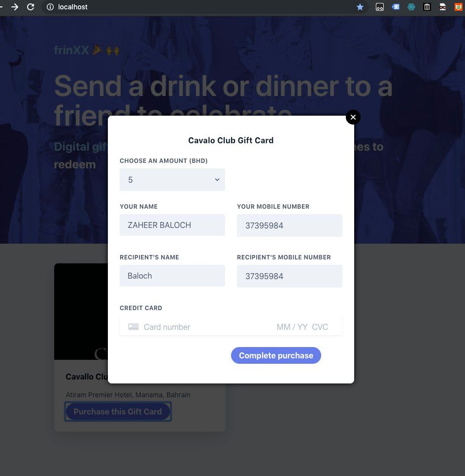The width and height of the screenshot is (465, 476).
Task: Open the Choose an Amount dropdown
Action: [172, 180]
